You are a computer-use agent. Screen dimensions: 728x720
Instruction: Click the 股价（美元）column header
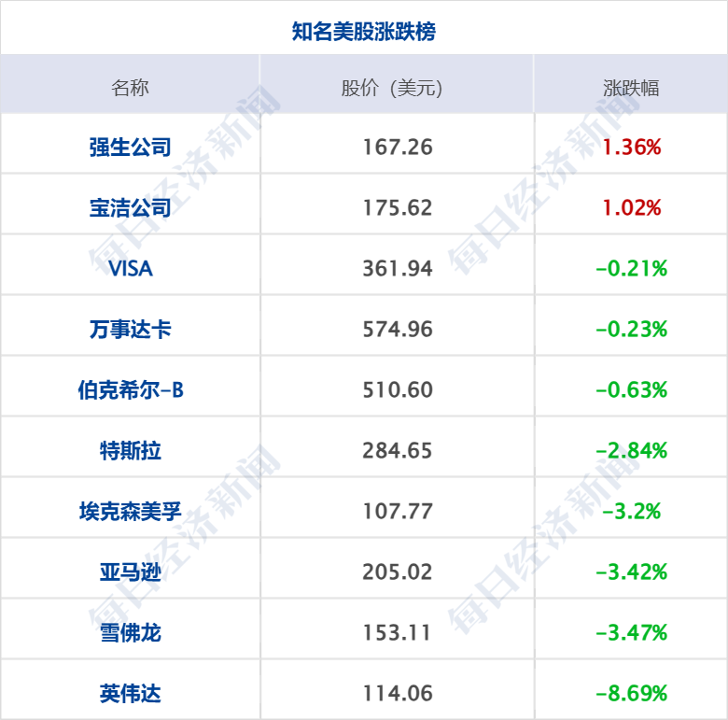397,88
